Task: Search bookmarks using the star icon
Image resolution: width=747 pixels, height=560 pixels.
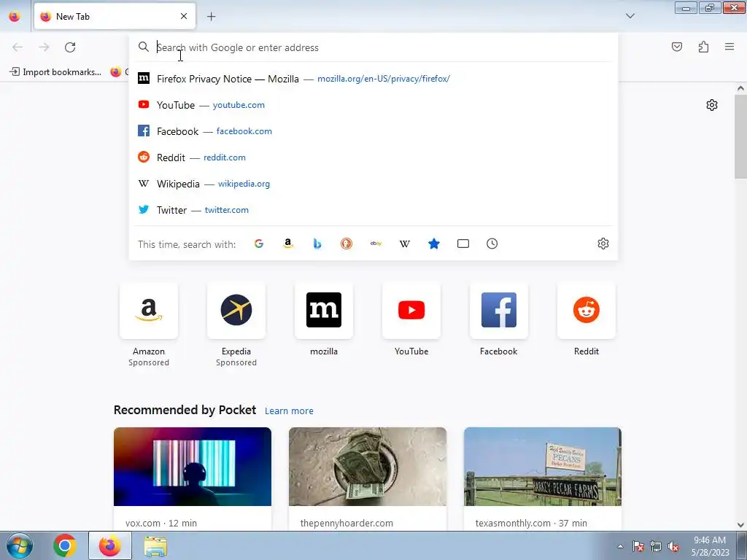Action: pos(434,244)
